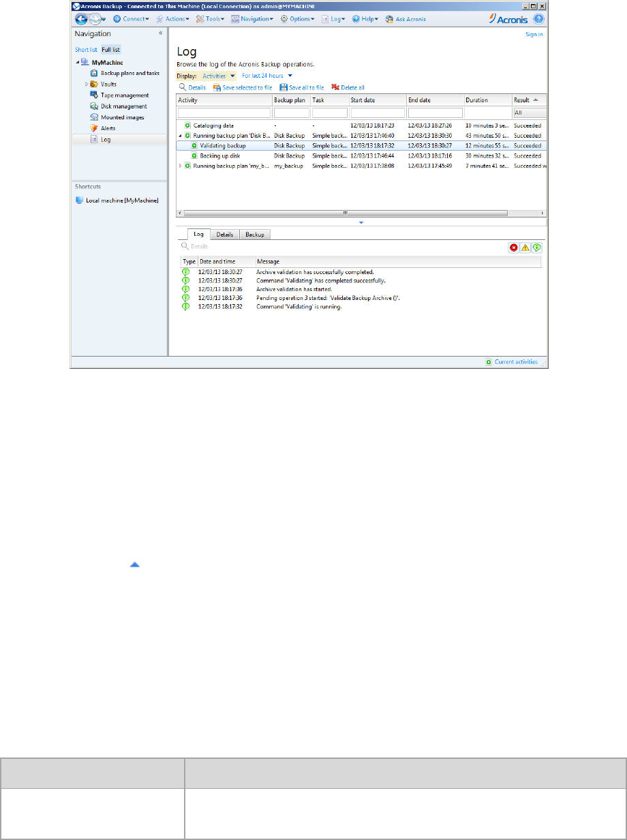Toggle the yellow warning filter icon
Image resolution: width=627 pixels, height=840 pixels.
[x=525, y=247]
